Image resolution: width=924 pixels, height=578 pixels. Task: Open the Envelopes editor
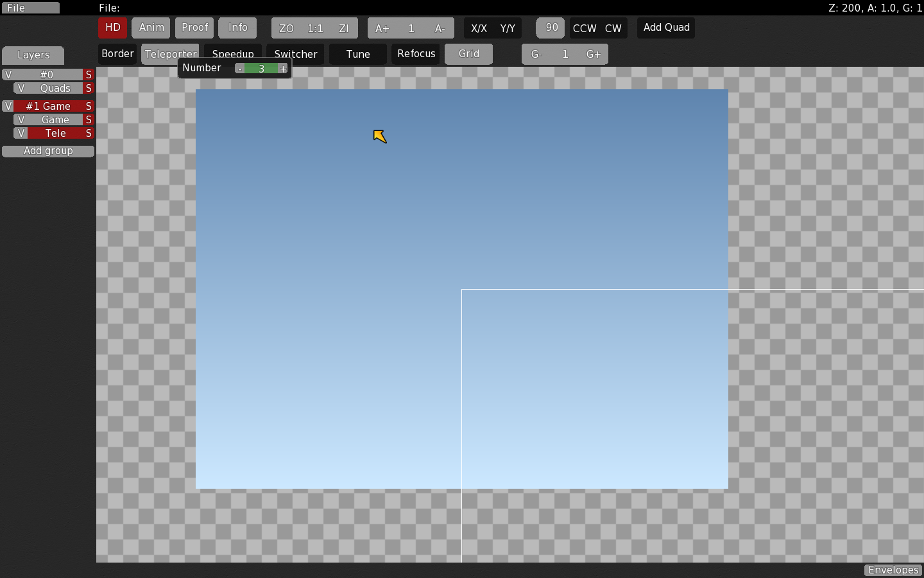click(893, 570)
